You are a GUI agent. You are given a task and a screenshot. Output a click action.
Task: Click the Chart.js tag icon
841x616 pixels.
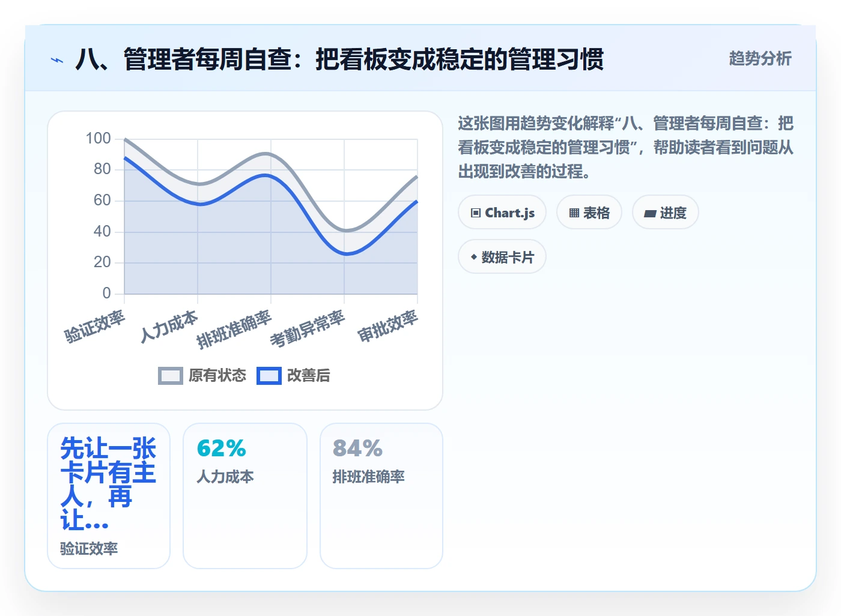click(x=476, y=213)
